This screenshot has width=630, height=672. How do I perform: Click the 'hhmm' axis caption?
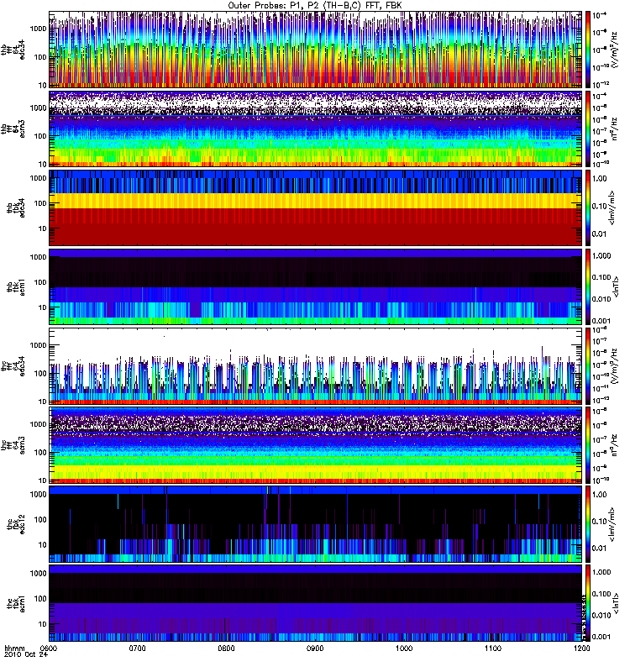(x=14, y=648)
